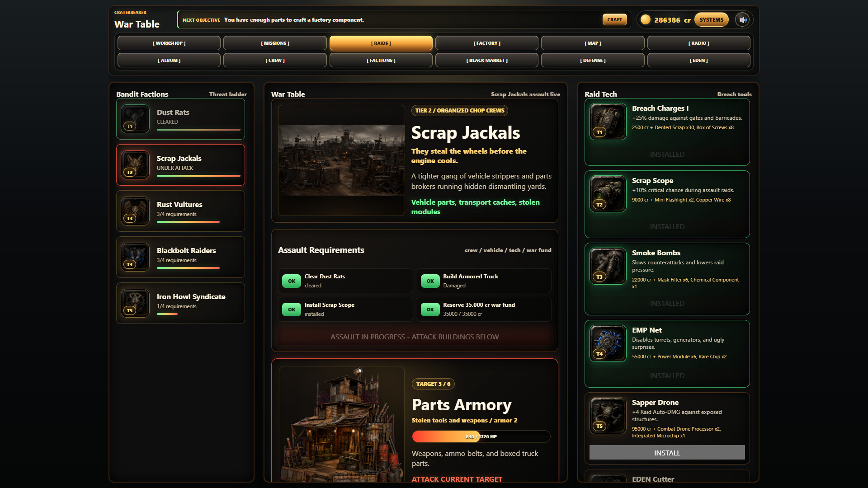Switch to the Crew tab
Image resolution: width=868 pixels, height=488 pixels.
click(275, 61)
